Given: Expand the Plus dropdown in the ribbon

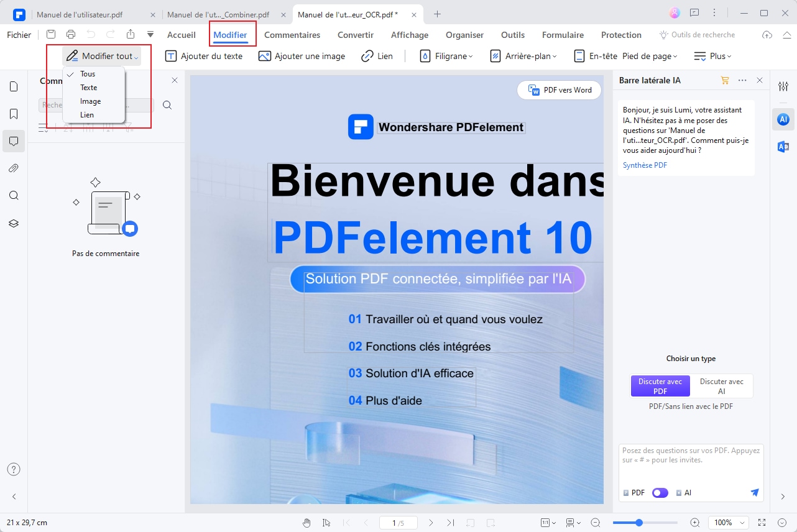Looking at the screenshot, I should pyautogui.click(x=712, y=56).
